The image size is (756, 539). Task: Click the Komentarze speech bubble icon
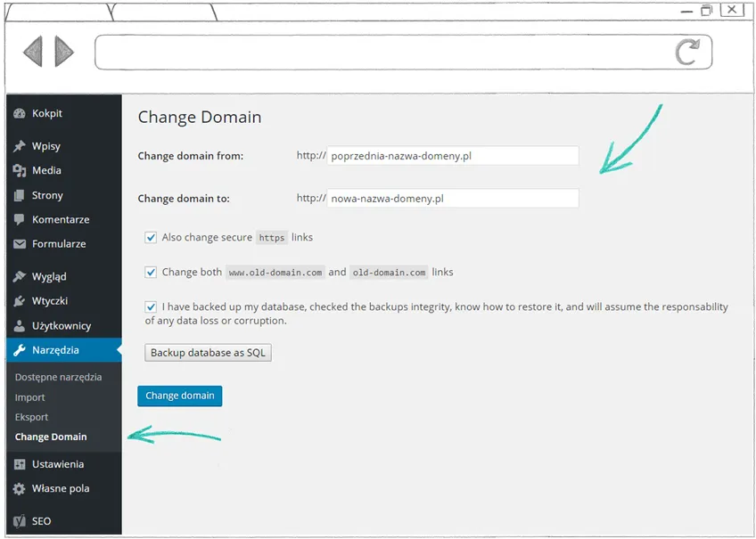(x=20, y=220)
